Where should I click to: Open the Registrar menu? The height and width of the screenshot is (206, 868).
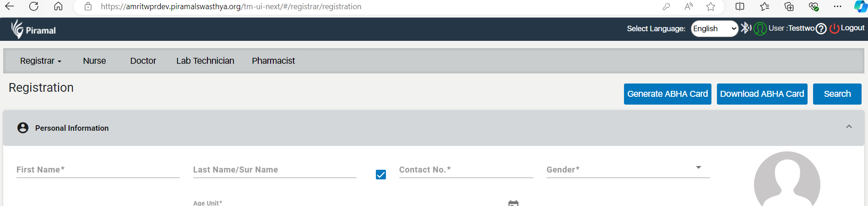click(41, 61)
